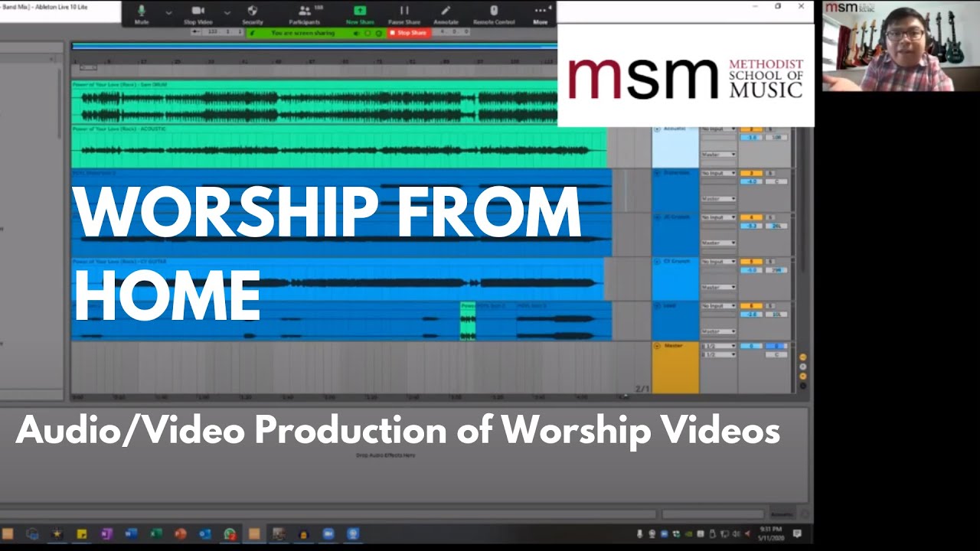The height and width of the screenshot is (551, 980).
Task: Open the Windows notification center icon
Action: [x=798, y=533]
